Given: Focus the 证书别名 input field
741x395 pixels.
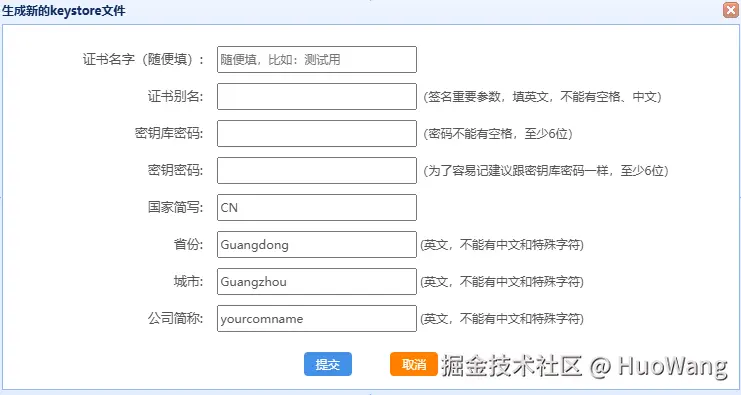Looking at the screenshot, I should (317, 96).
